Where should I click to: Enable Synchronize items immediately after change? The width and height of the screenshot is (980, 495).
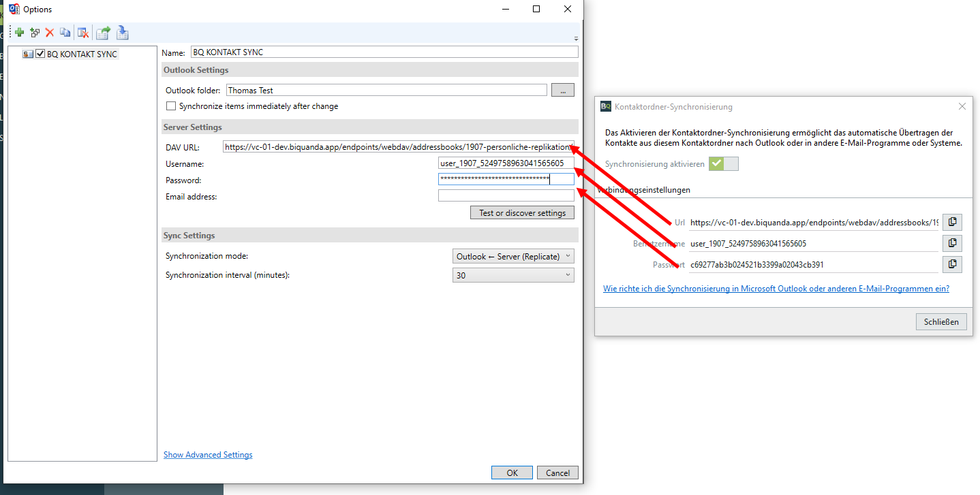pos(171,106)
